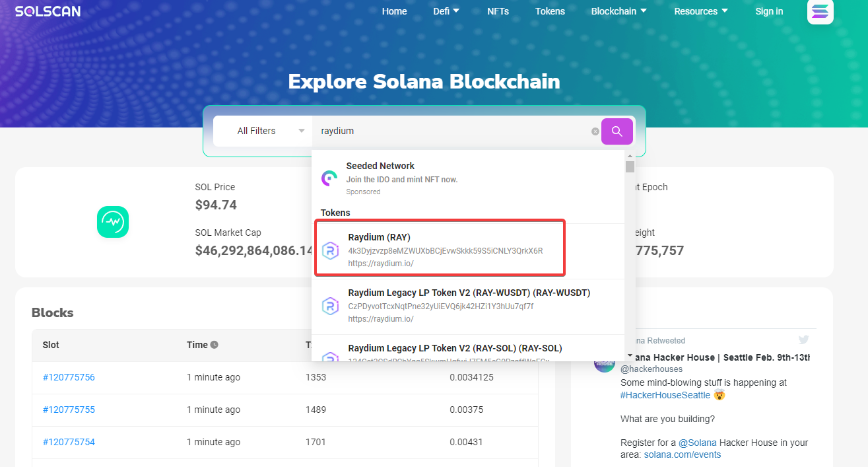Click the Solscan logo
Screen dimensions: 868x467
(x=48, y=11)
